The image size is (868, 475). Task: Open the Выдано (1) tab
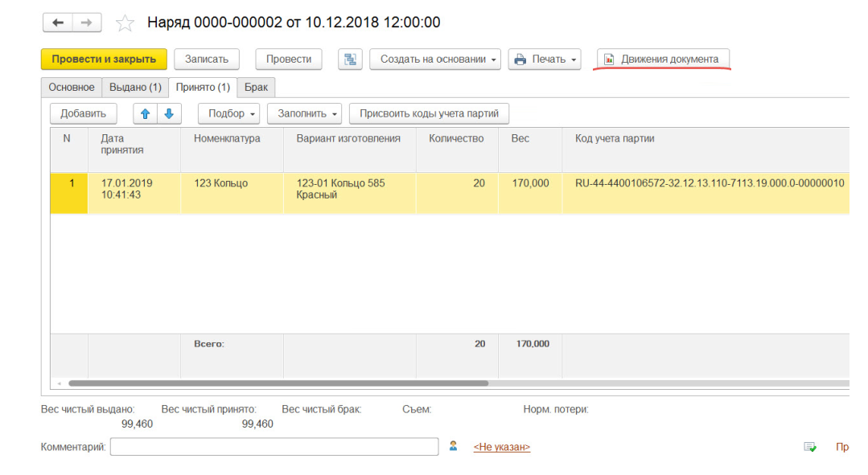pyautogui.click(x=135, y=88)
